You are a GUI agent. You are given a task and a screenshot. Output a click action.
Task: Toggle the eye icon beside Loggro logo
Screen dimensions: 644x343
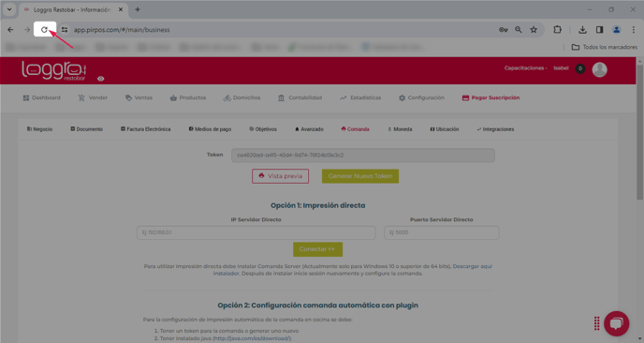101,79
